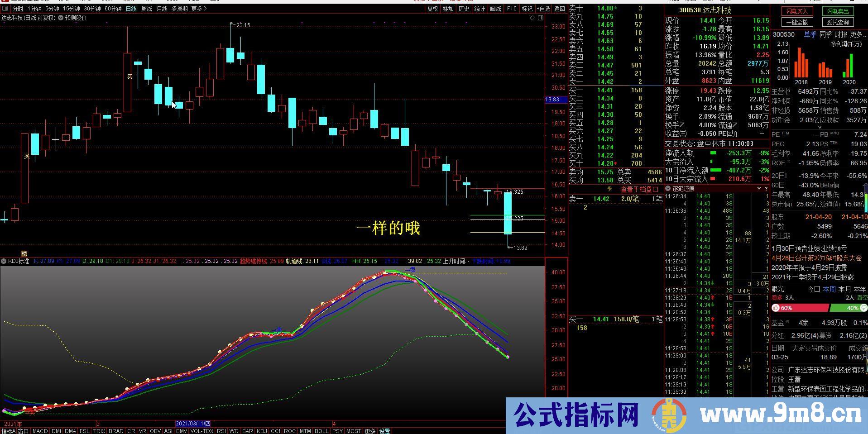Open the 复权 toolbar option
The height and width of the screenshot is (434, 868).
coord(433,9)
